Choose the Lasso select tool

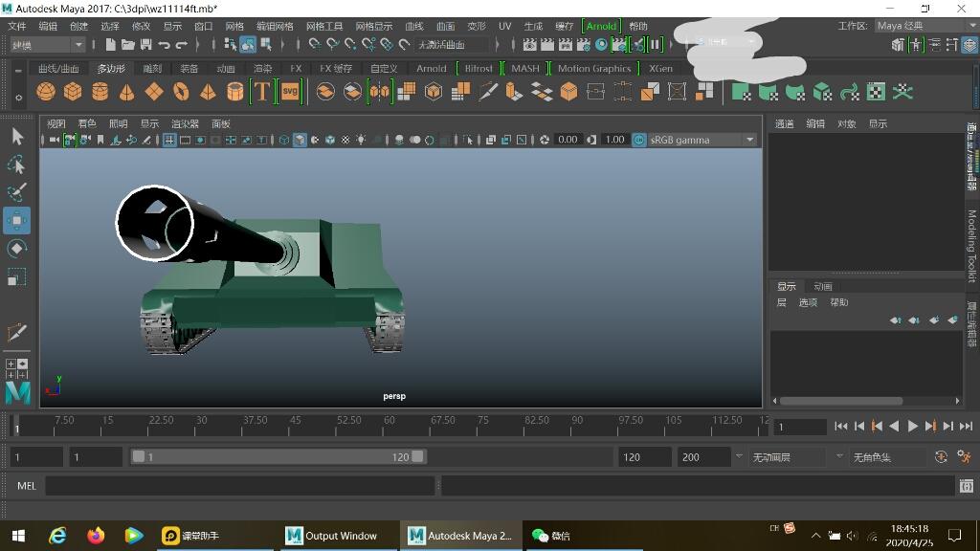coord(16,165)
